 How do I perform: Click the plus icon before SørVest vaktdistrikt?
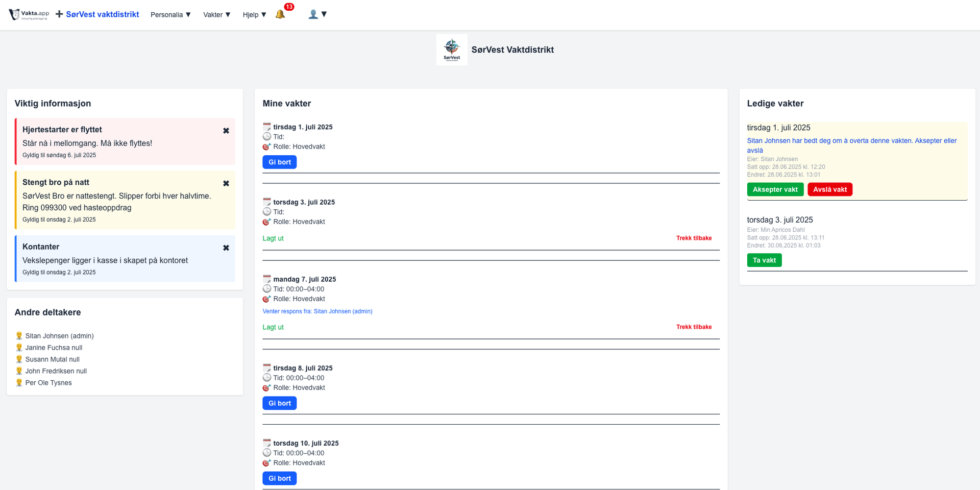pos(60,14)
